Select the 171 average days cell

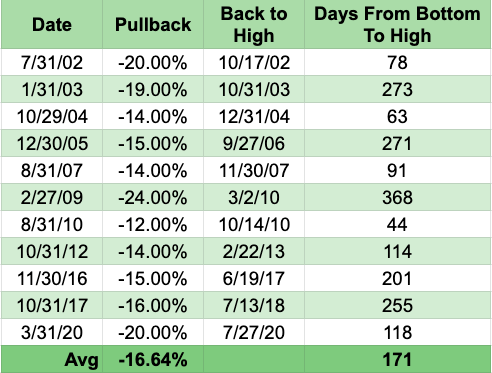coord(398,359)
